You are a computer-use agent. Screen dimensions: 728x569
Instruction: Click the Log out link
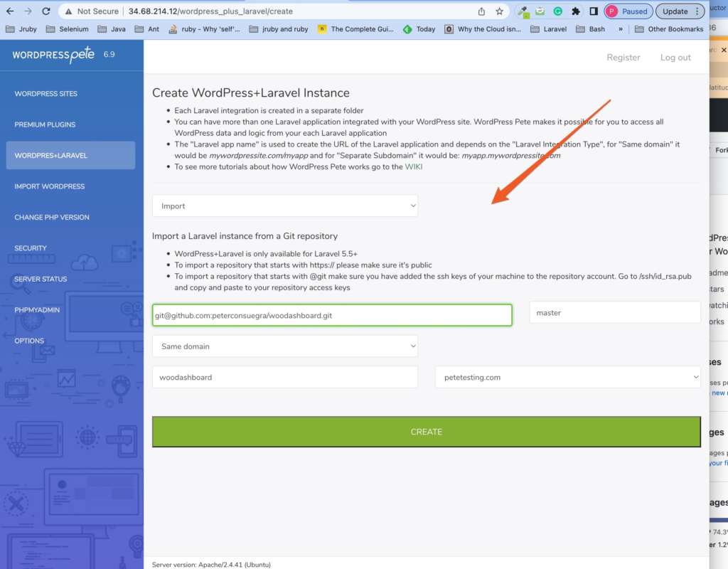pos(675,58)
